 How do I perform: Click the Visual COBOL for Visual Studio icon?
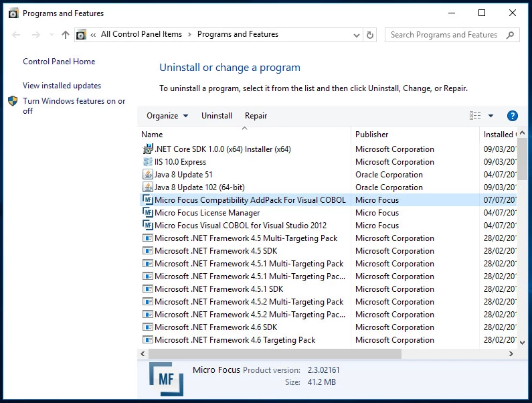click(148, 225)
